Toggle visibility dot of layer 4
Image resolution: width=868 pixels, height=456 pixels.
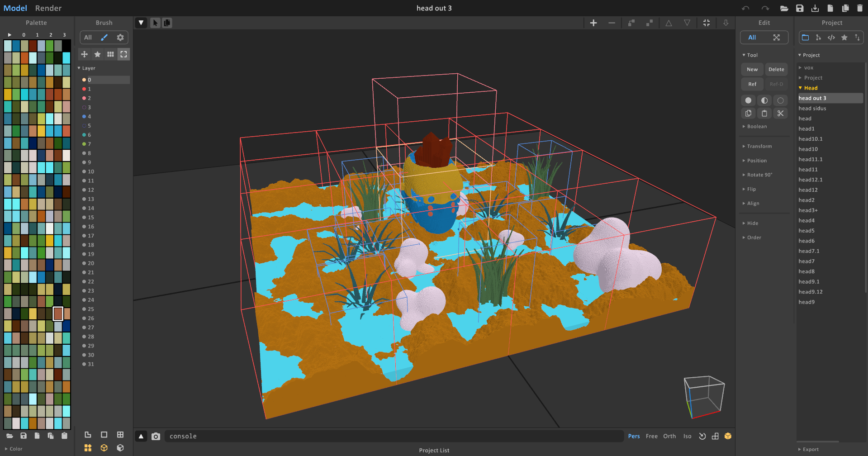click(x=84, y=117)
